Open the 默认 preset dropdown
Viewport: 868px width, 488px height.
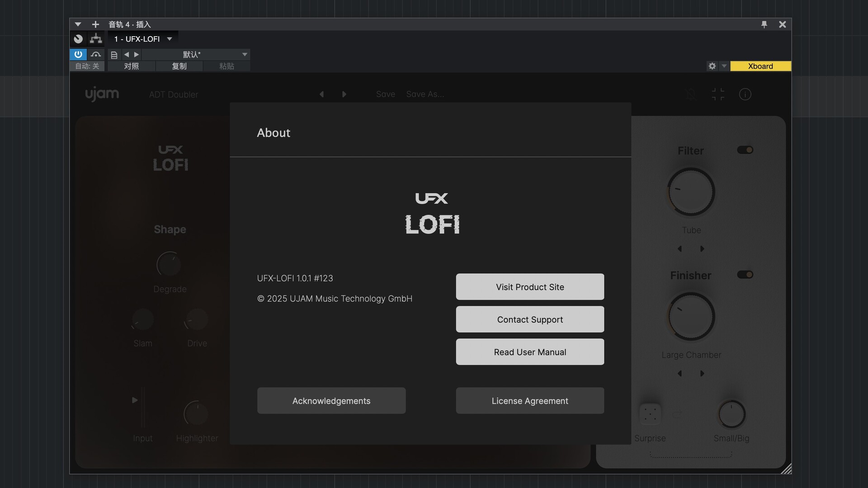pos(245,54)
